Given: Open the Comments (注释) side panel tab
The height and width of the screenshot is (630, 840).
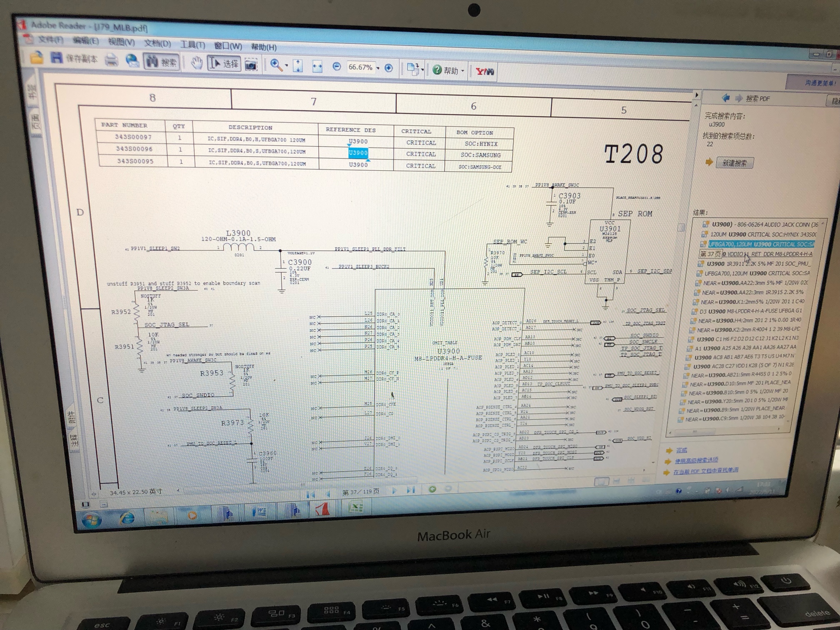Looking at the screenshot, I should coord(74,440).
